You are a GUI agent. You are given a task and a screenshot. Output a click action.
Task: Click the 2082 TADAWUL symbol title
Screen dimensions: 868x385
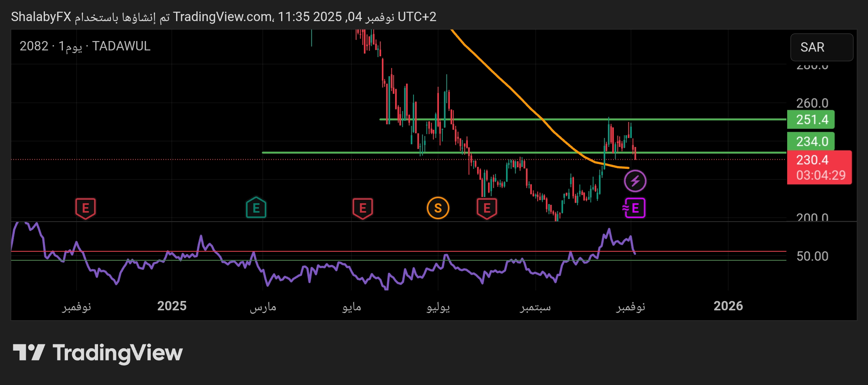pos(85,46)
